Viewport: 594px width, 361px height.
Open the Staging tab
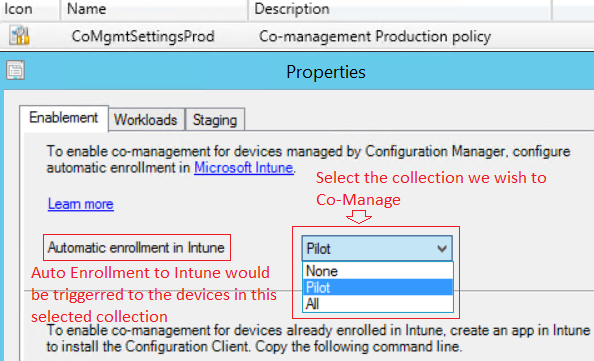(x=215, y=120)
